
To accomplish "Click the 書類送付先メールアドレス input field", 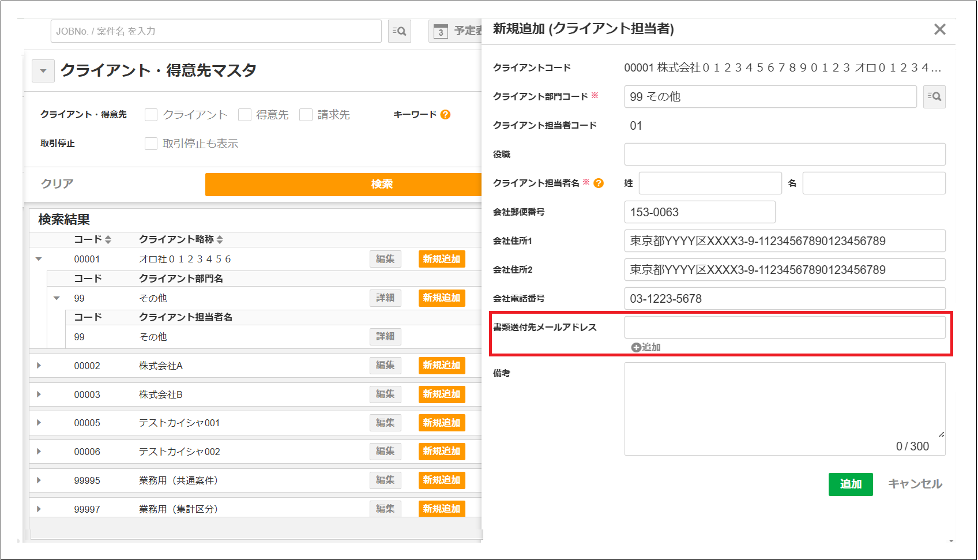I will click(784, 327).
